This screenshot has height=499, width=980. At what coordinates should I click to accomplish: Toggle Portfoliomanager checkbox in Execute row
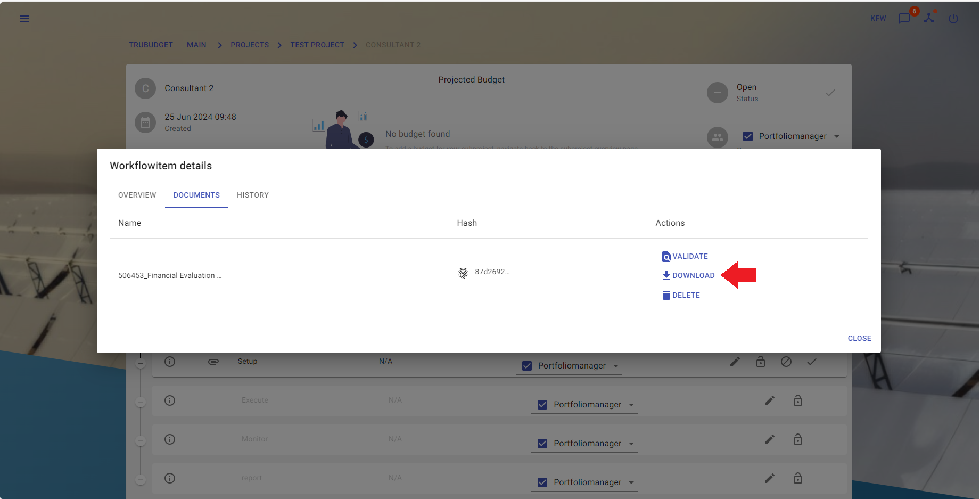tap(542, 405)
